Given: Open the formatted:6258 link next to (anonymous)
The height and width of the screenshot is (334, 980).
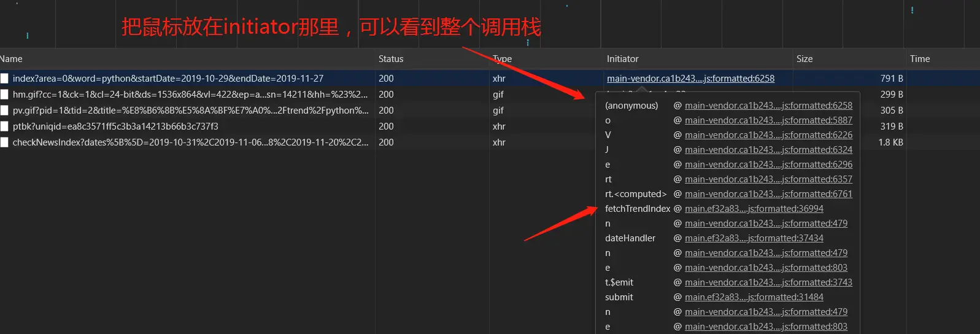Looking at the screenshot, I should [768, 106].
